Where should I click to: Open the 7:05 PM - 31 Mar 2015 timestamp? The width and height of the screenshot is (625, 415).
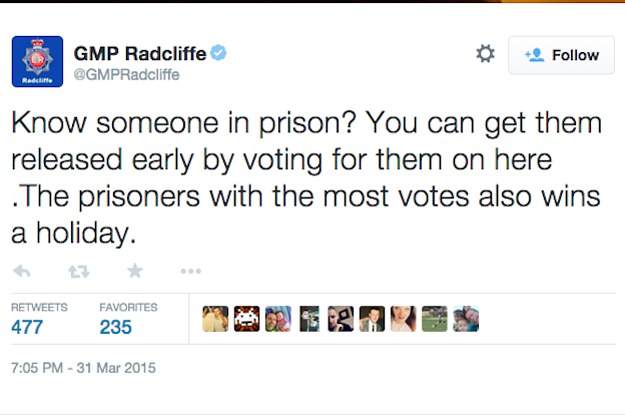(x=83, y=368)
